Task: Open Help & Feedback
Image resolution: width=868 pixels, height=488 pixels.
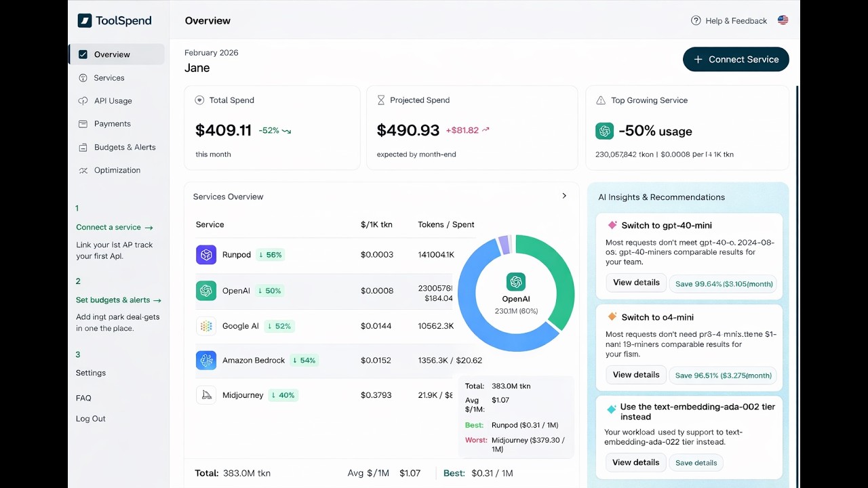Action: coord(728,20)
